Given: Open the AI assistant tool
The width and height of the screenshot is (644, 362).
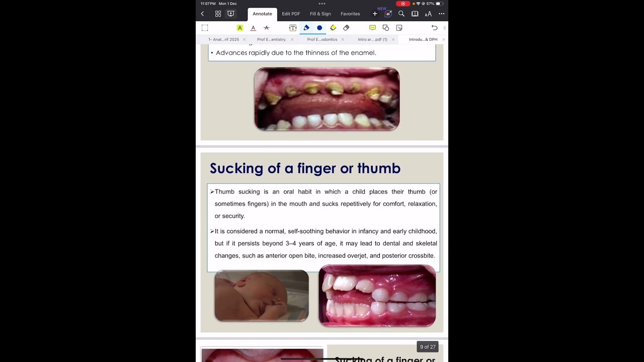Looking at the screenshot, I should pyautogui.click(x=388, y=14).
